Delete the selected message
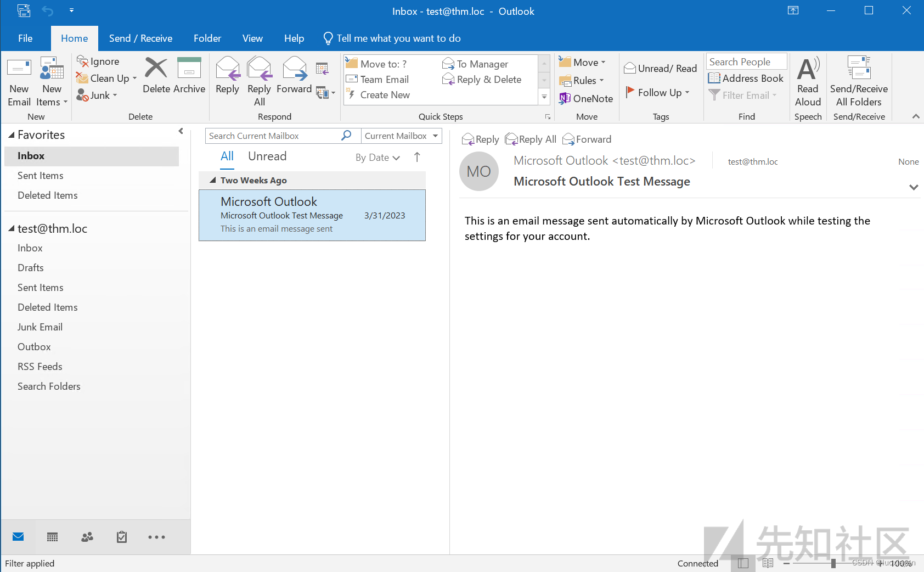This screenshot has height=572, width=924. (156, 75)
